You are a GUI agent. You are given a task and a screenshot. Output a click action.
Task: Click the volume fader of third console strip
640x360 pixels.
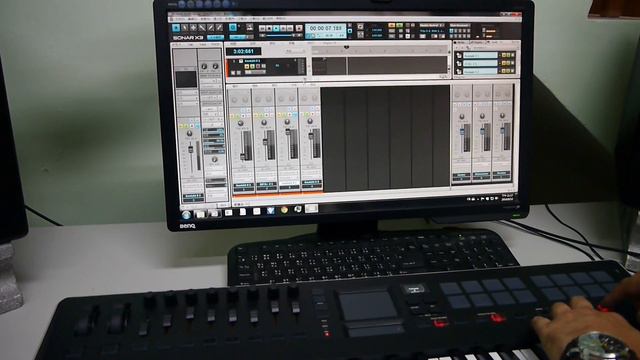(288, 132)
